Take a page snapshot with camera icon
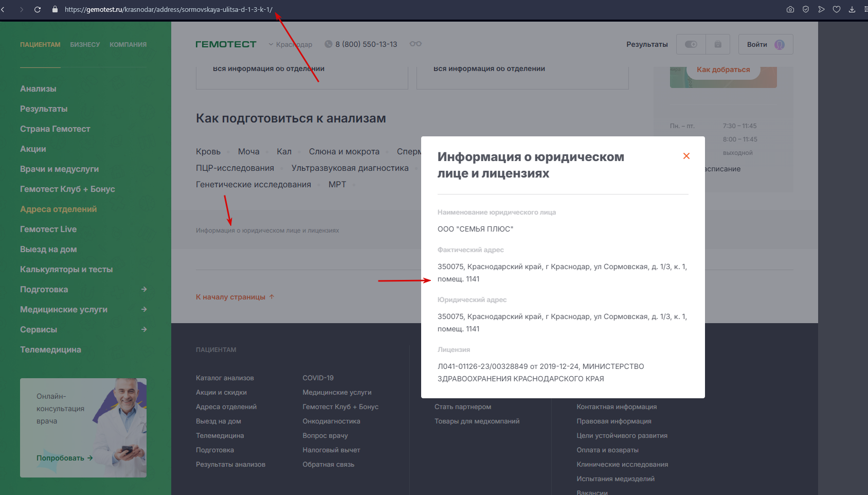868x495 pixels. pos(790,9)
